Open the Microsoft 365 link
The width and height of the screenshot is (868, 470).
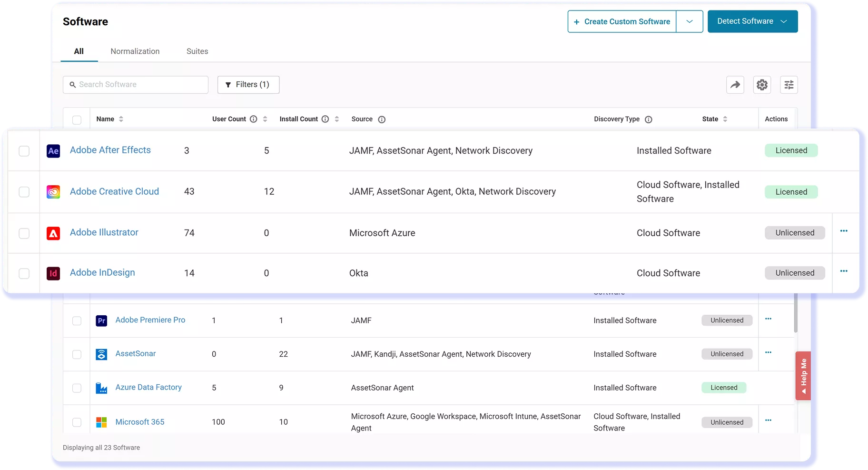click(140, 422)
